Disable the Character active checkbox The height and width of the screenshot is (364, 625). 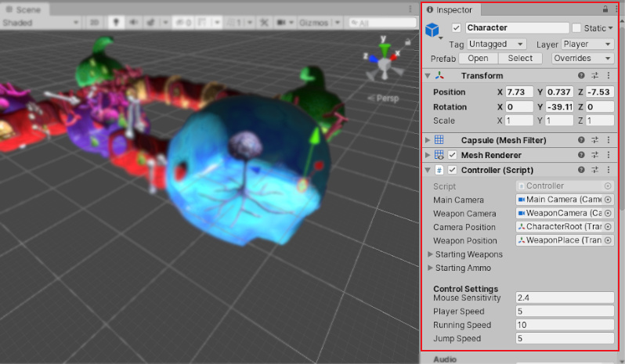coord(457,28)
